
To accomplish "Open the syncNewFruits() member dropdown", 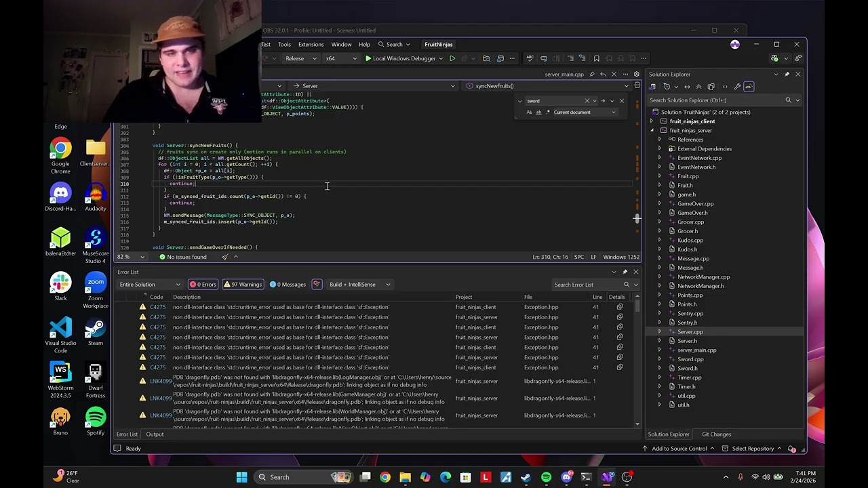I will (x=547, y=86).
